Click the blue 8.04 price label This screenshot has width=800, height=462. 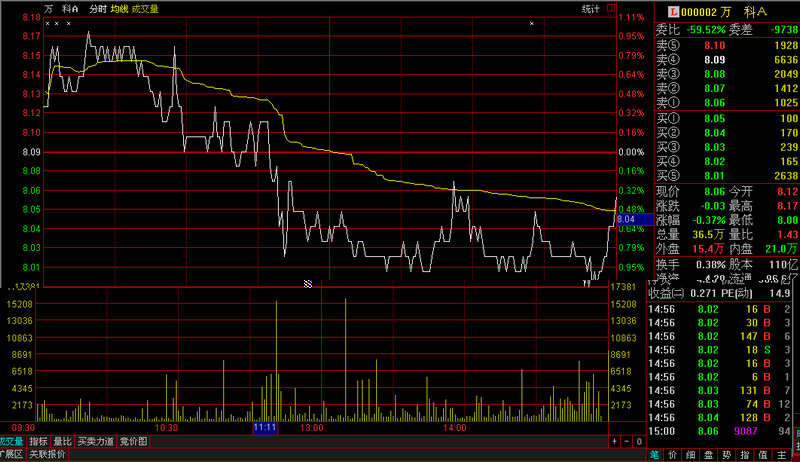(628, 219)
